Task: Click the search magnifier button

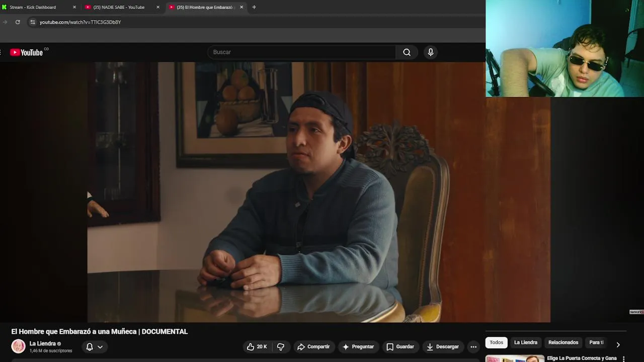Action: (407, 52)
